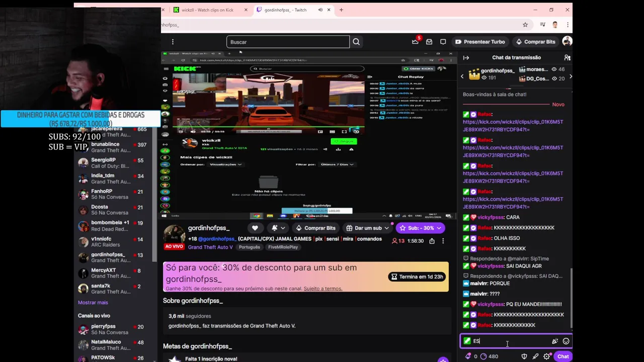
Task: Click the Twitch search magnifier button
Action: point(356,42)
